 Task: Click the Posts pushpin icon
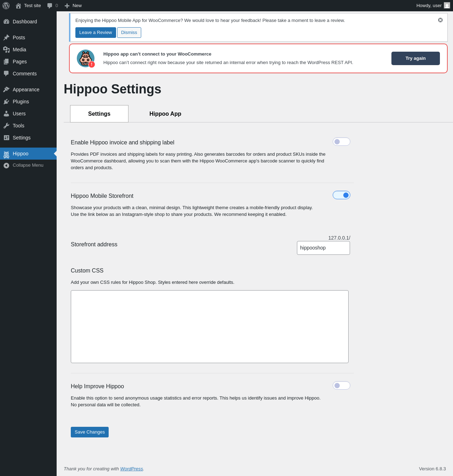[x=6, y=38]
